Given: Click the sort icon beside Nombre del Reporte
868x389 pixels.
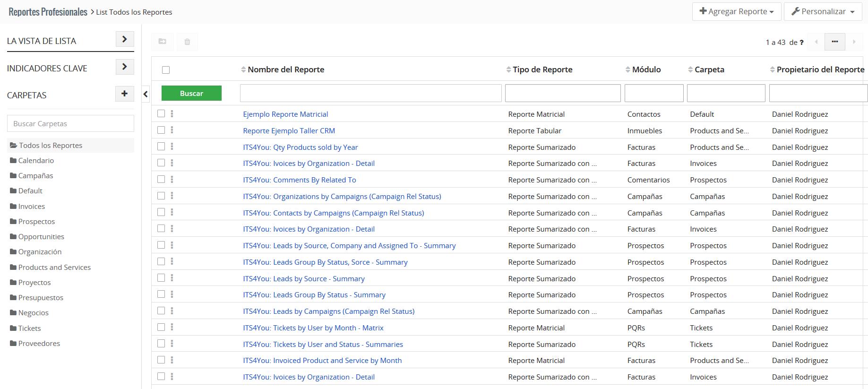Looking at the screenshot, I should (243, 69).
